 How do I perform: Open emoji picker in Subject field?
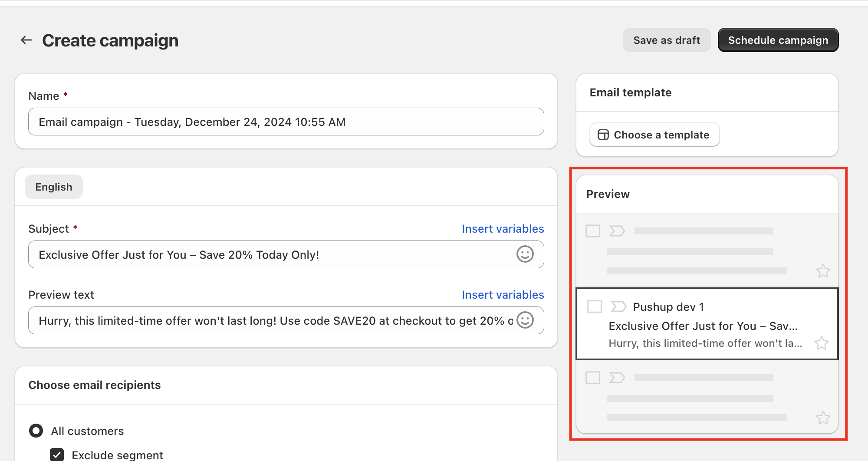click(525, 254)
